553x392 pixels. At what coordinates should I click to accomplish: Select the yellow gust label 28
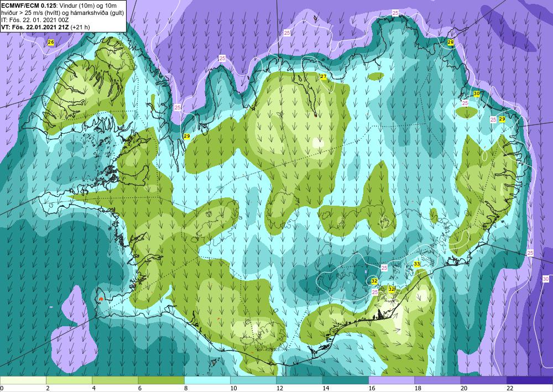[450, 43]
